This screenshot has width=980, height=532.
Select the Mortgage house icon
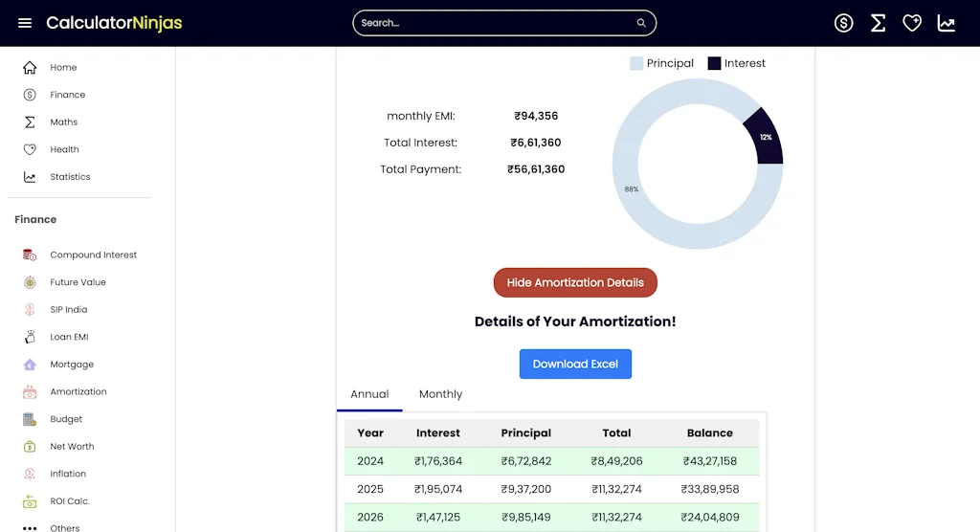point(30,365)
